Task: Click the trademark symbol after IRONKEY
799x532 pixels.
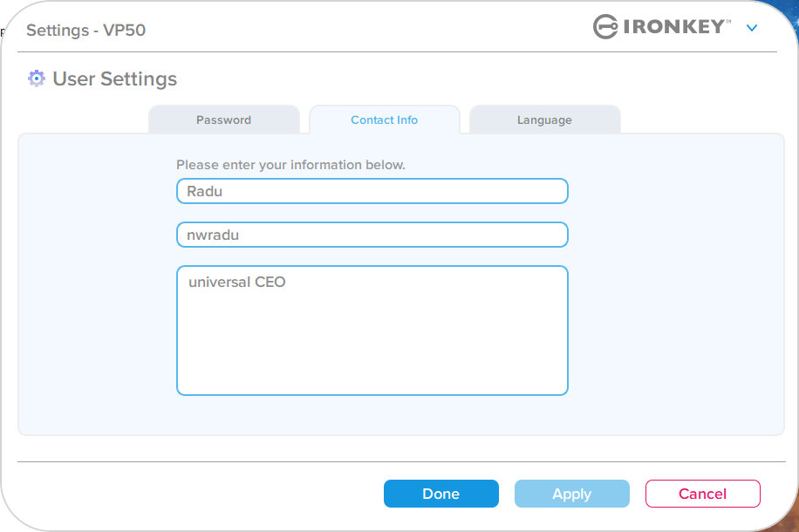Action: click(728, 22)
